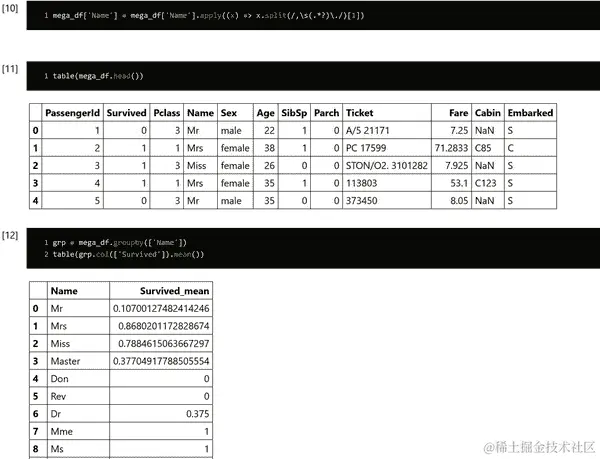
Task: Click the PassengerId column header
Action: point(72,113)
